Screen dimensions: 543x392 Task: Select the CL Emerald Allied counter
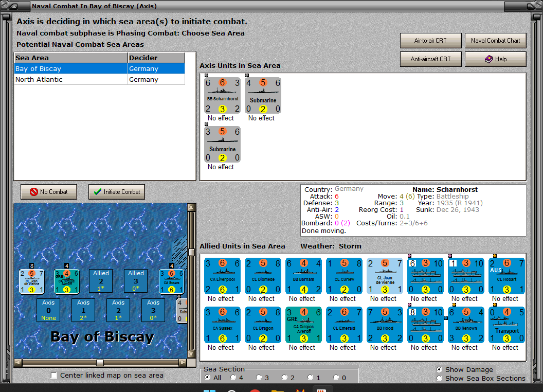[x=344, y=325]
